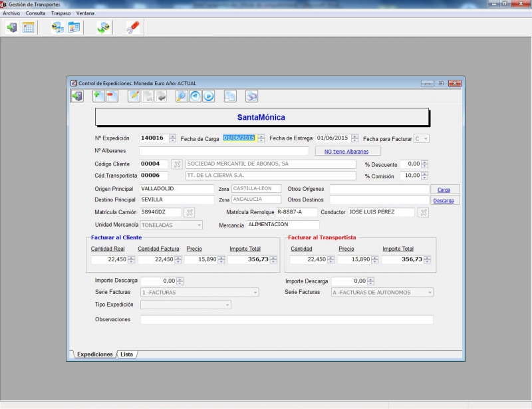Open the calendar icon in main toolbar

29,27
